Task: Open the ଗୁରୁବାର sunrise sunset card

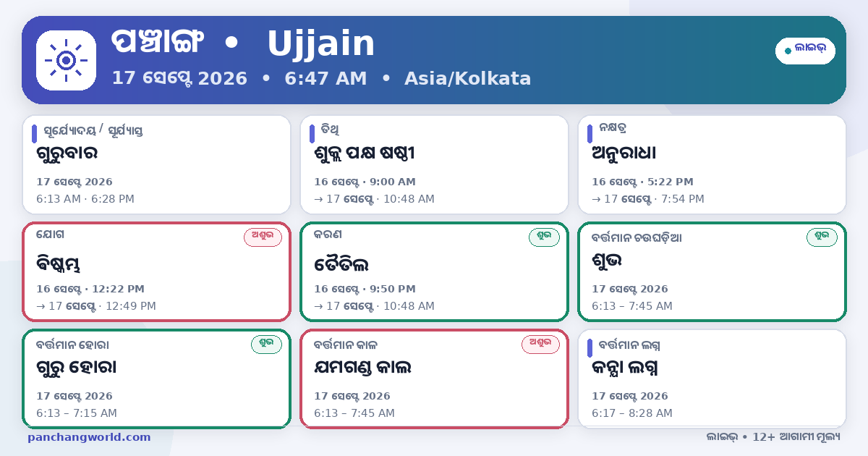Action: (156, 165)
